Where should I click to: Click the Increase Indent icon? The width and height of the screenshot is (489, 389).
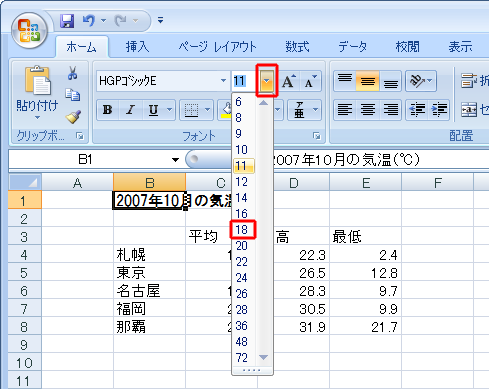click(x=439, y=110)
